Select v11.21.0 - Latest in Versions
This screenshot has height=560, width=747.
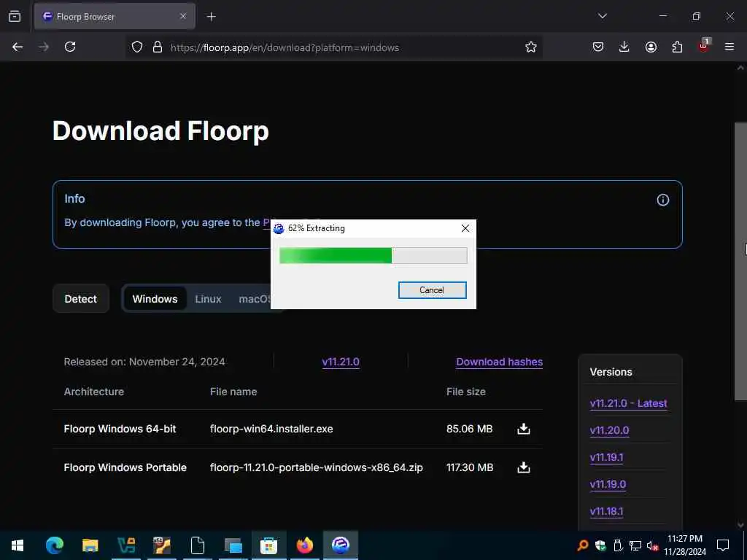coord(628,403)
